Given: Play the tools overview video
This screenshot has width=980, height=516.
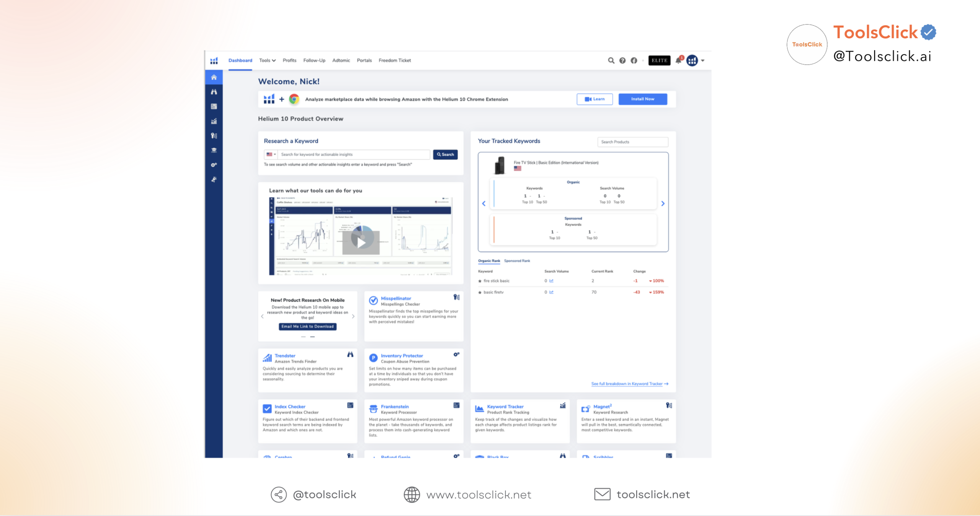Looking at the screenshot, I should (361, 242).
